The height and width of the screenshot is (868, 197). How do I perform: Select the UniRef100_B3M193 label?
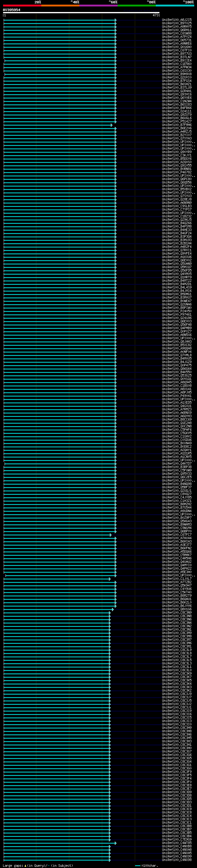[177, 240]
